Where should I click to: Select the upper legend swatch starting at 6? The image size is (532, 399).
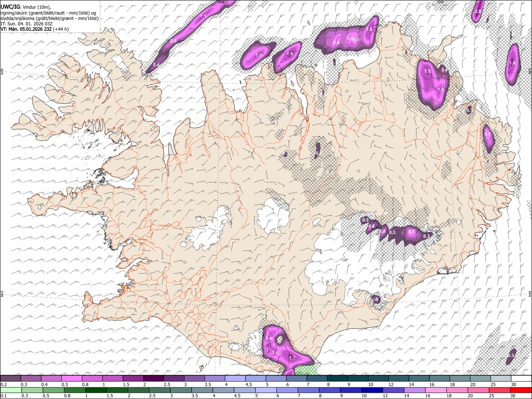[296, 378]
